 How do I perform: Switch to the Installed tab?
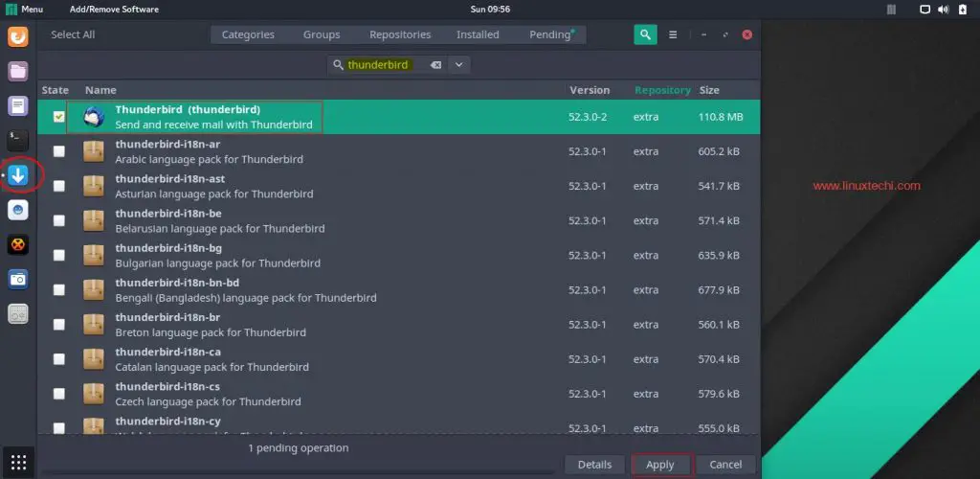pyautogui.click(x=478, y=35)
